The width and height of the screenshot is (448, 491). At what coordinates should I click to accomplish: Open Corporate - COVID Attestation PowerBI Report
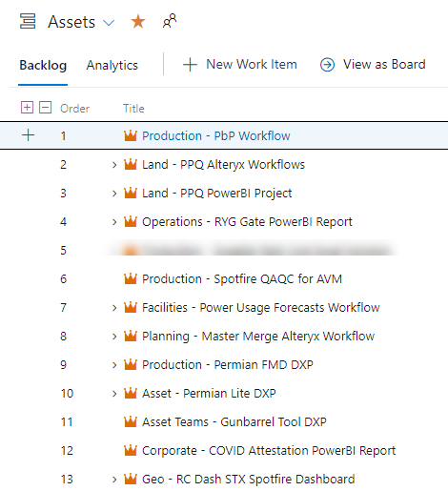[x=269, y=451]
